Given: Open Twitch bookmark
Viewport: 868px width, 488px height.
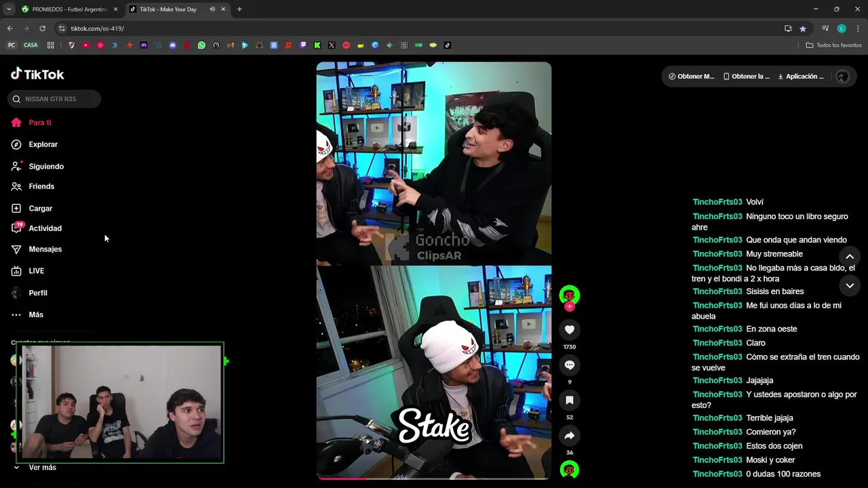Looking at the screenshot, I should (302, 45).
